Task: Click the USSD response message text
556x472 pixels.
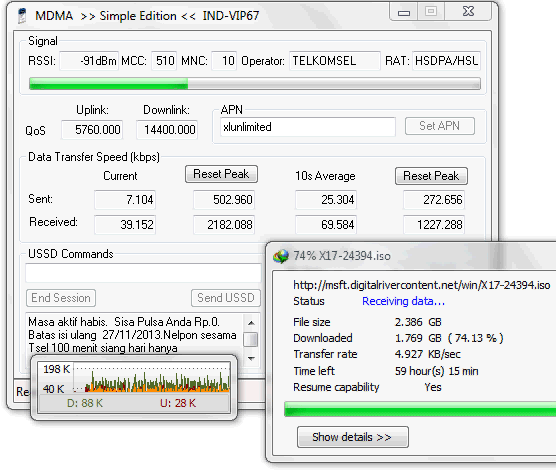Action: [132, 335]
